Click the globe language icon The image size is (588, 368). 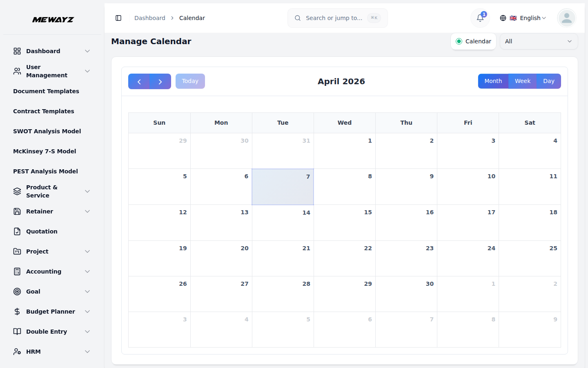[503, 18]
